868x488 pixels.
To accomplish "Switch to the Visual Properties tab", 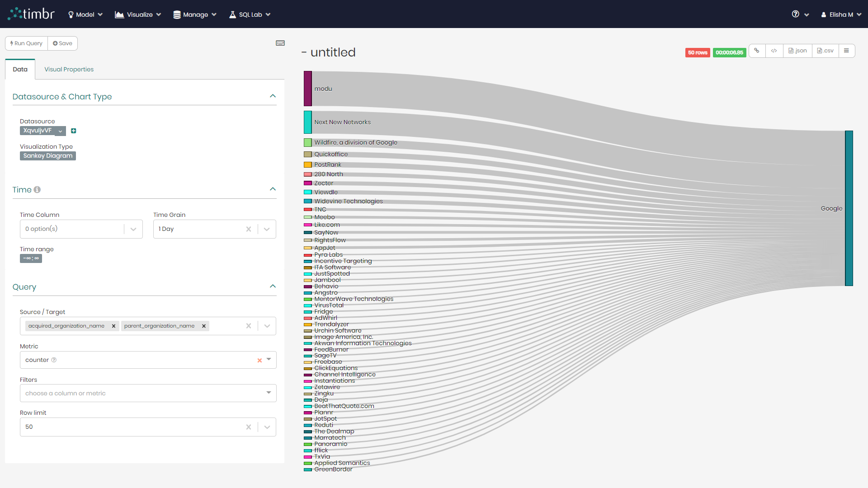I will point(69,69).
